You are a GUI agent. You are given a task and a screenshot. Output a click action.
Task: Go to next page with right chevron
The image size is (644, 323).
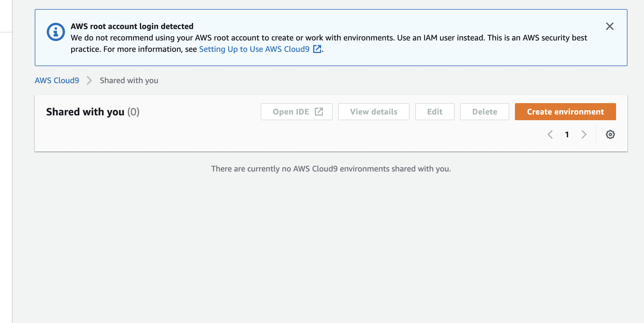pos(584,134)
